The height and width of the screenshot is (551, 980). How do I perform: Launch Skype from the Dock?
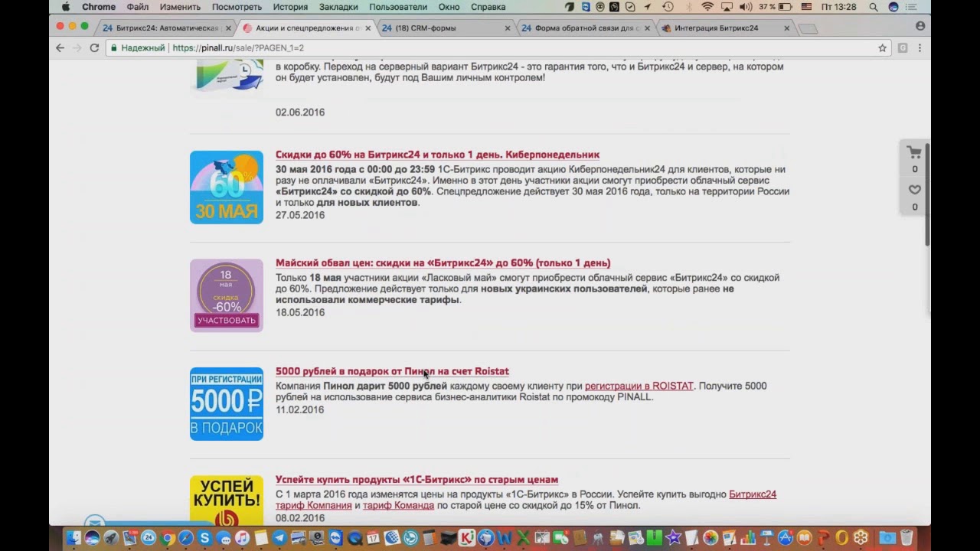click(204, 538)
